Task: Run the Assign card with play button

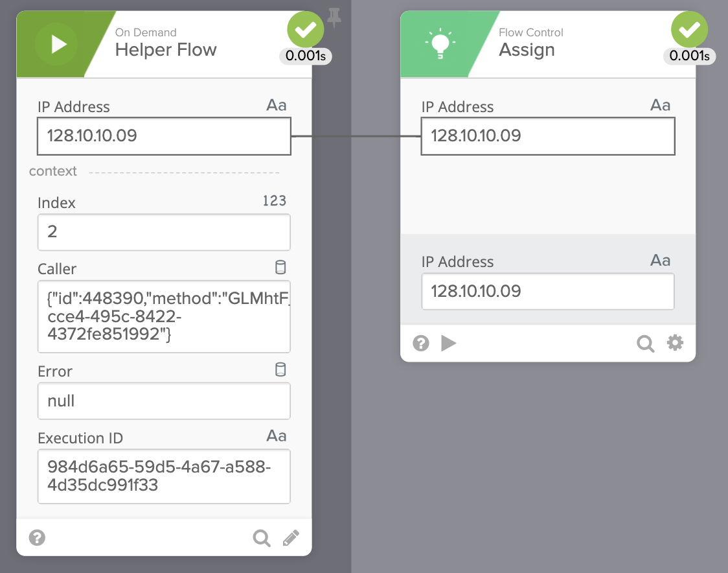Action: click(448, 343)
